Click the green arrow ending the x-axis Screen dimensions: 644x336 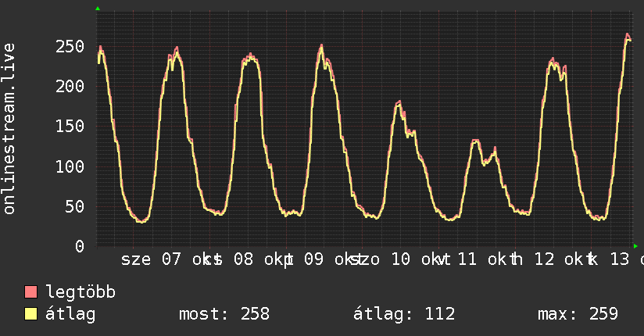point(635,246)
